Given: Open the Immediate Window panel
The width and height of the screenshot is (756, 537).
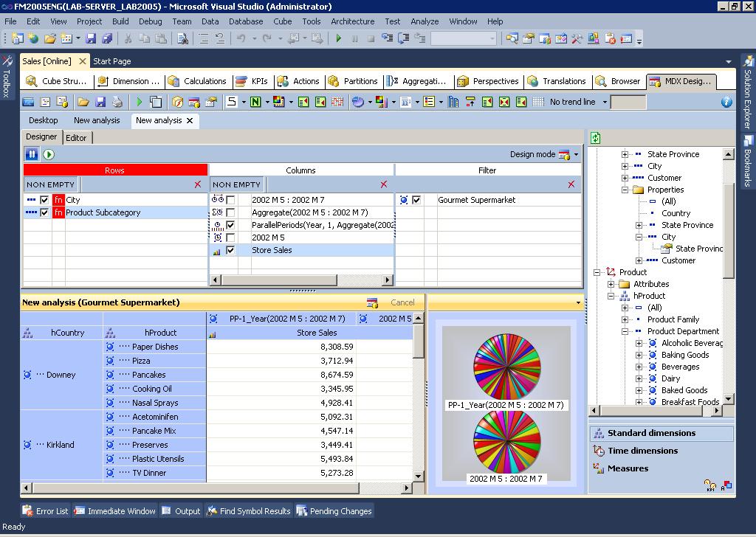Looking at the screenshot, I should click(116, 511).
